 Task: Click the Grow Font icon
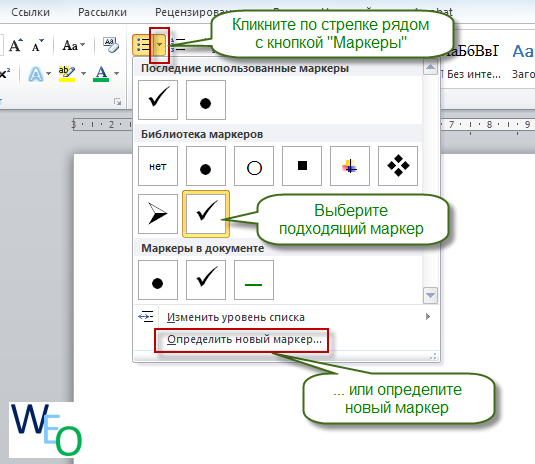tap(16, 45)
